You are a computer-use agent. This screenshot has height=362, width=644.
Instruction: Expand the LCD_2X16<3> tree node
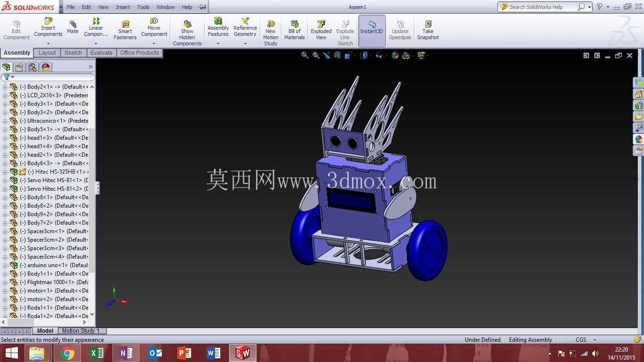pos(5,95)
